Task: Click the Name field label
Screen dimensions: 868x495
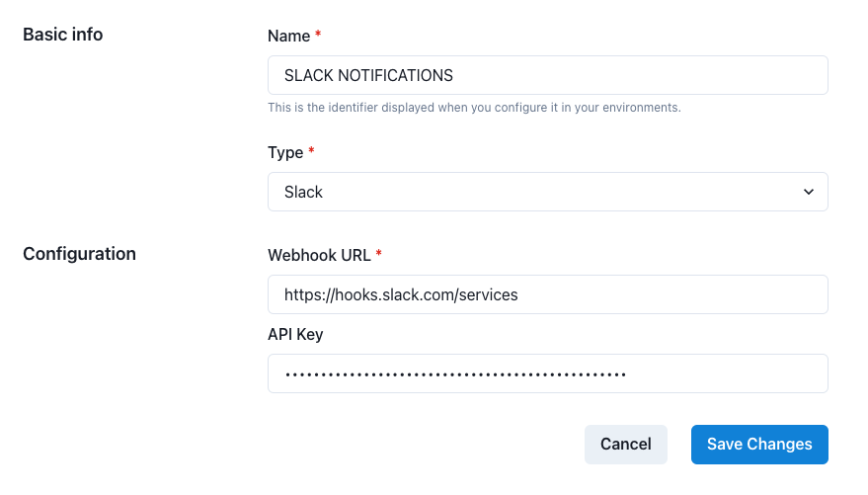Action: 288,36
